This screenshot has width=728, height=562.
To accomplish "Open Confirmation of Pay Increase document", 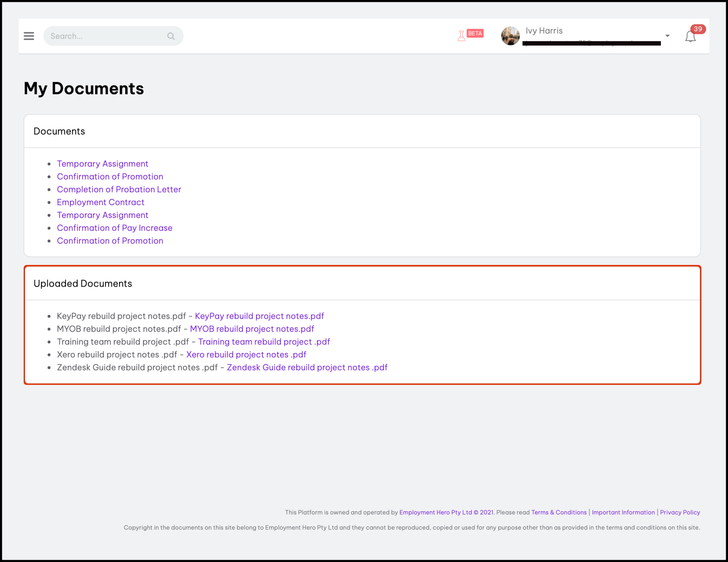I will pyautogui.click(x=115, y=228).
